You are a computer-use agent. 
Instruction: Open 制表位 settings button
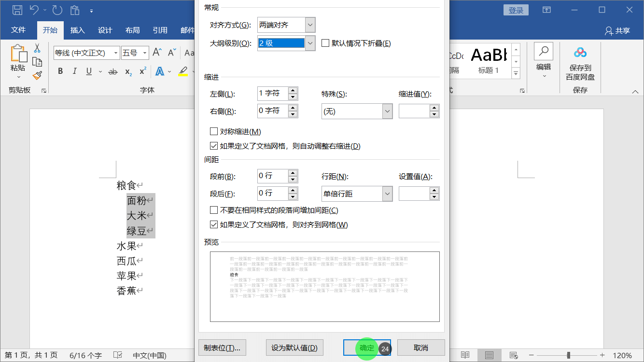pos(222,348)
